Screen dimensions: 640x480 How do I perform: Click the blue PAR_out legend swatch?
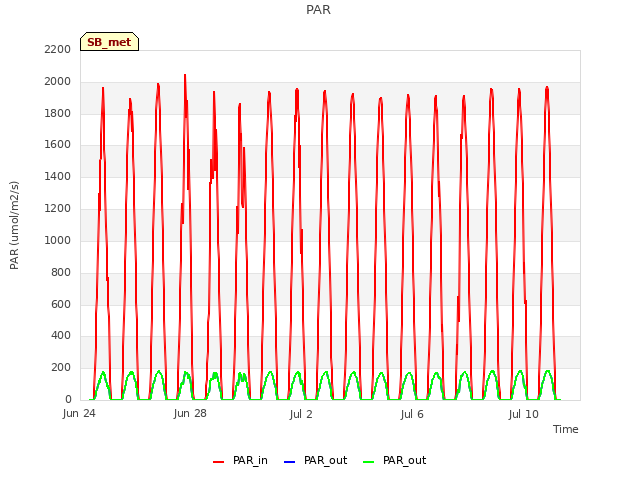click(x=289, y=462)
